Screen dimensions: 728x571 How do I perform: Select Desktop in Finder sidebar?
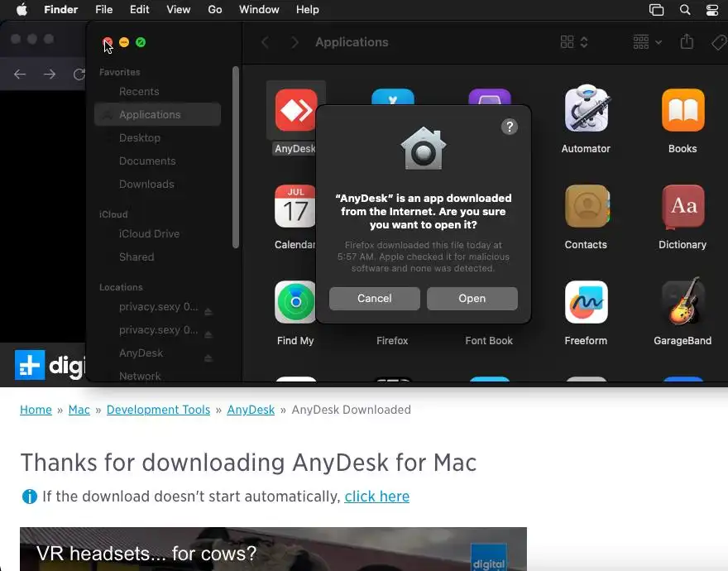point(157,137)
